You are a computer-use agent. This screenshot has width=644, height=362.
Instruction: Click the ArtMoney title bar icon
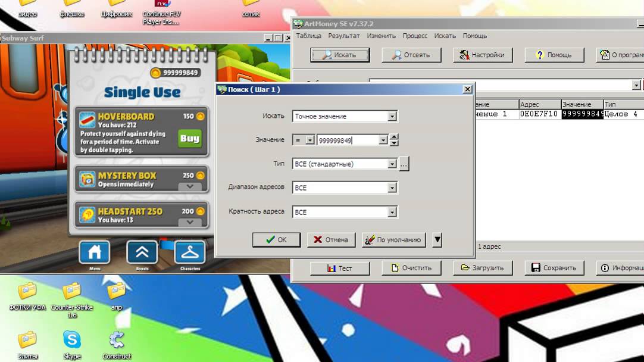click(x=298, y=24)
